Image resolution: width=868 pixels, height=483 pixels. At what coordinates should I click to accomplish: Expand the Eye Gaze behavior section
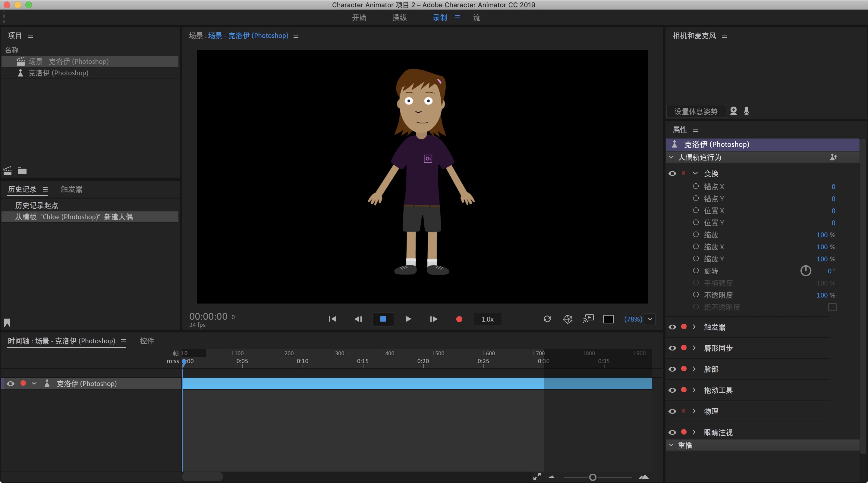pos(694,432)
